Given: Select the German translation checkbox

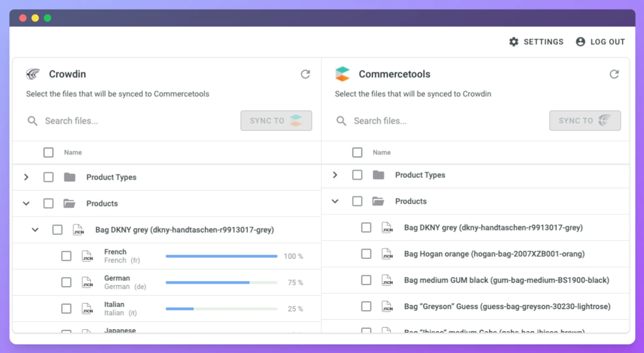Looking at the screenshot, I should click(66, 282).
